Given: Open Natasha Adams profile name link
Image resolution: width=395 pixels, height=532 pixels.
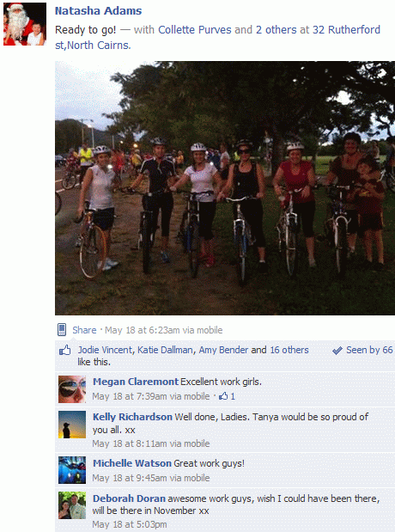Looking at the screenshot, I should [99, 11].
